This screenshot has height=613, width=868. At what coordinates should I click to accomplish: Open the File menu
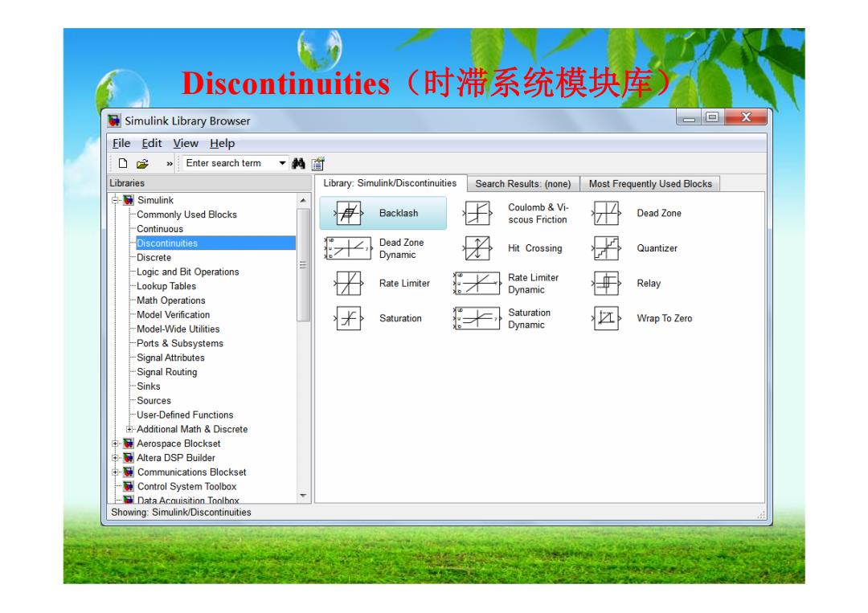pyautogui.click(x=121, y=143)
